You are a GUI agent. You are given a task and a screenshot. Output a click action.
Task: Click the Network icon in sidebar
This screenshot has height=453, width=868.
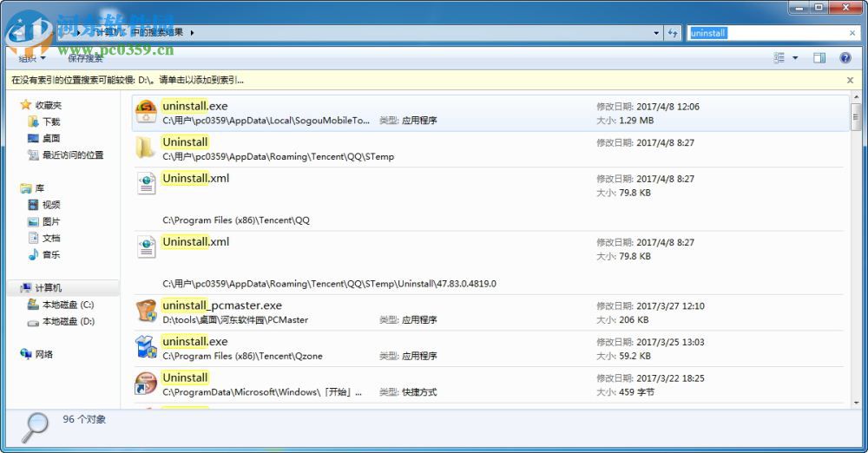tap(25, 354)
